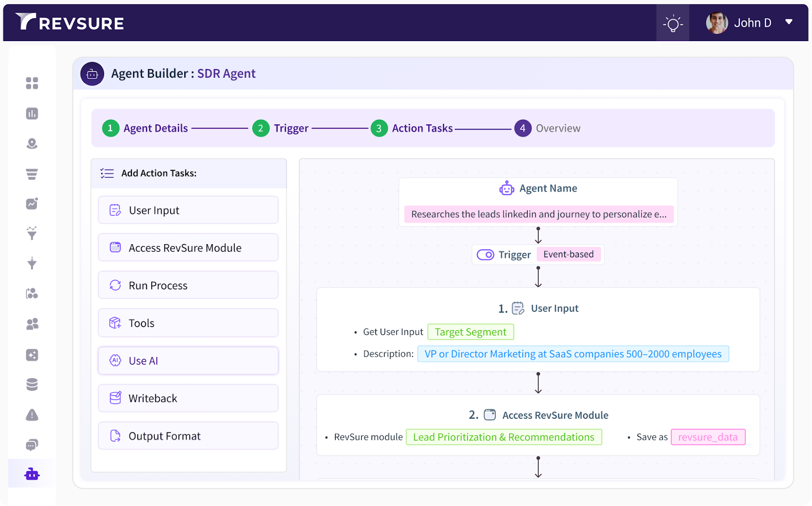Toggle the lightbulb theme icon
Screen dimensions: 812x506
[672, 23]
